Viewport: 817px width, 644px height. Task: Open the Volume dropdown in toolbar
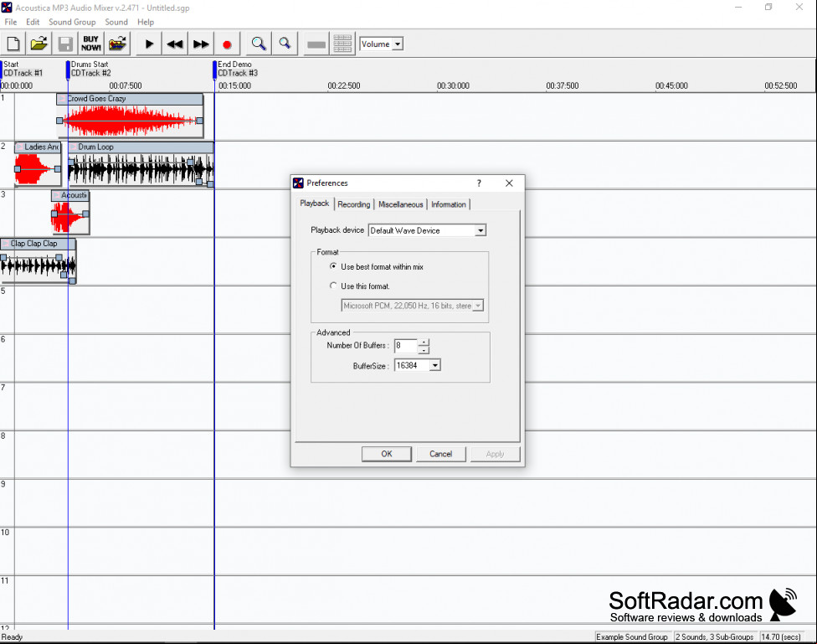coord(398,44)
